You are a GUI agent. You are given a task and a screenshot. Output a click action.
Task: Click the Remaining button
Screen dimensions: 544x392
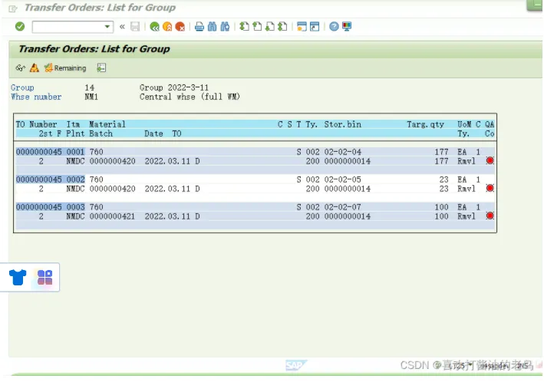(65, 68)
